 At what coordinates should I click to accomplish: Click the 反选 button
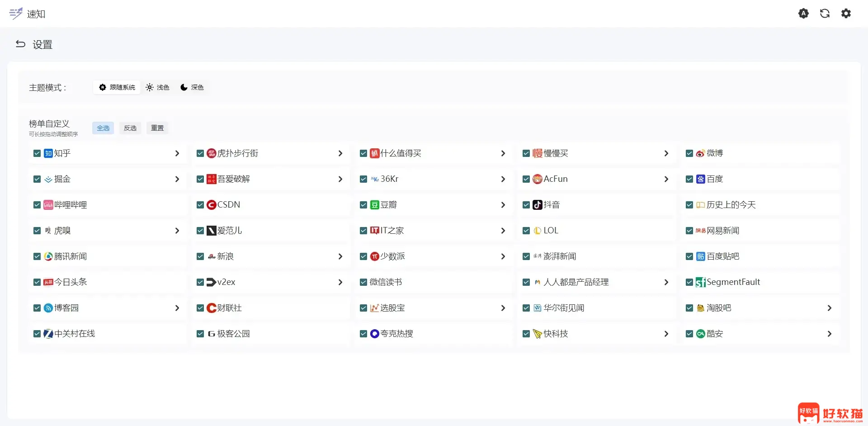[130, 128]
